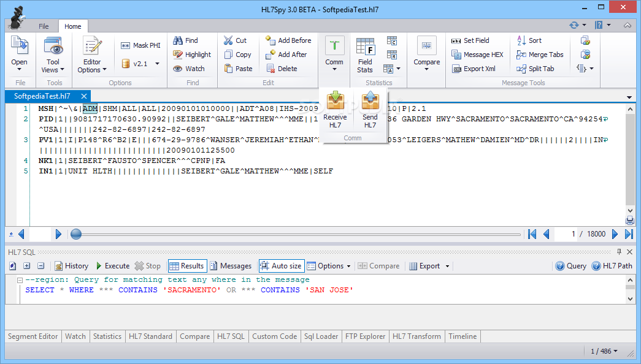641x364 pixels.
Task: Open the Custom Code tab
Action: tap(274, 336)
